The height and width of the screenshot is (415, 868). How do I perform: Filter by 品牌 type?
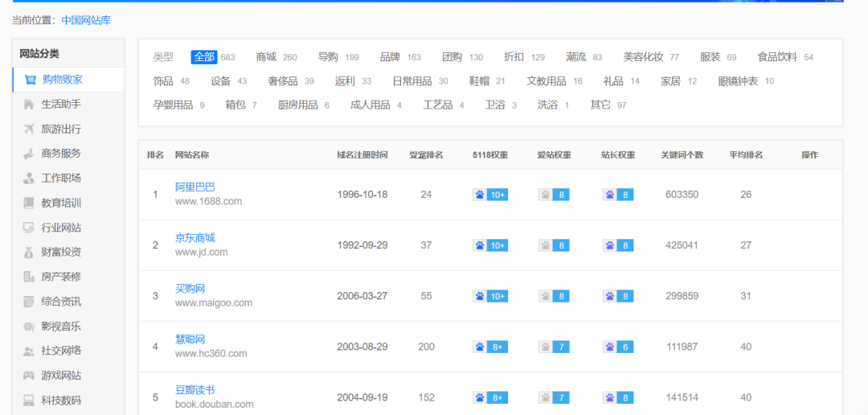coord(391,57)
